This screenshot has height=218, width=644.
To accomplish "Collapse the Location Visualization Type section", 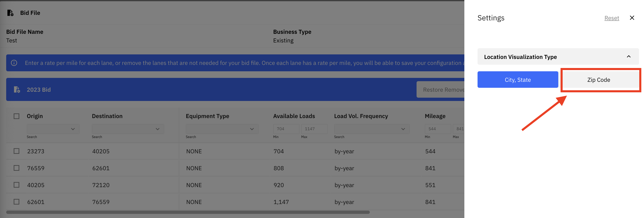I will (629, 56).
